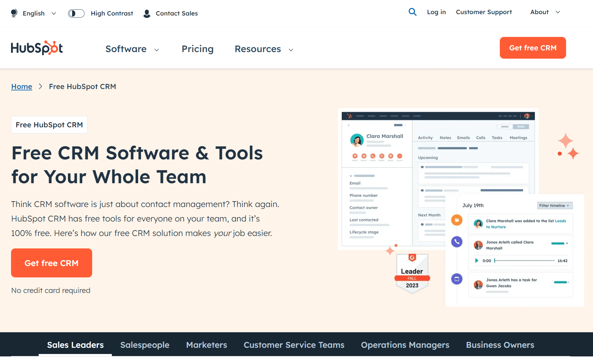
Task: Click the 'July 19th' timeline date
Action: click(x=473, y=205)
